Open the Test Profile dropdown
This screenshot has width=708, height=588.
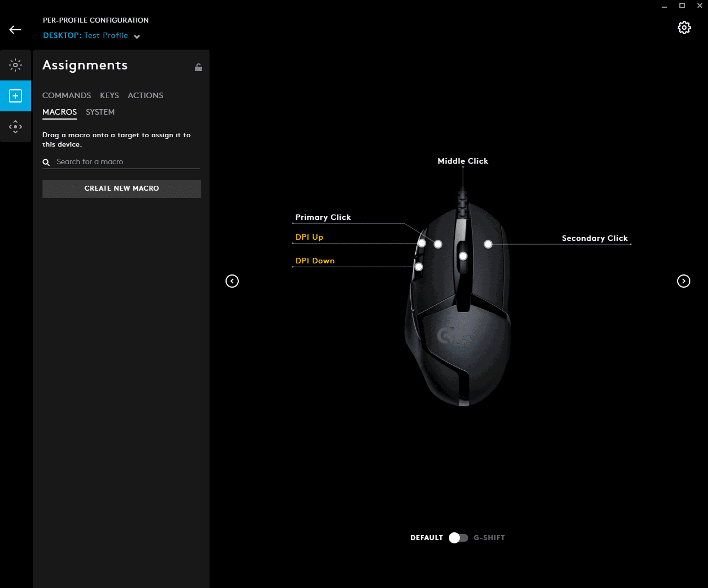[x=136, y=36]
